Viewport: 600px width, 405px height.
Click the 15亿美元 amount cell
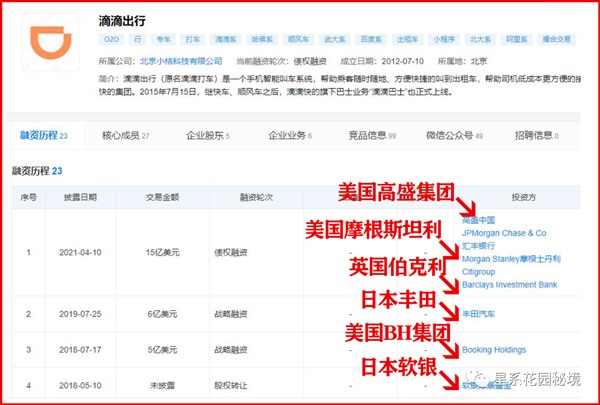point(163,253)
